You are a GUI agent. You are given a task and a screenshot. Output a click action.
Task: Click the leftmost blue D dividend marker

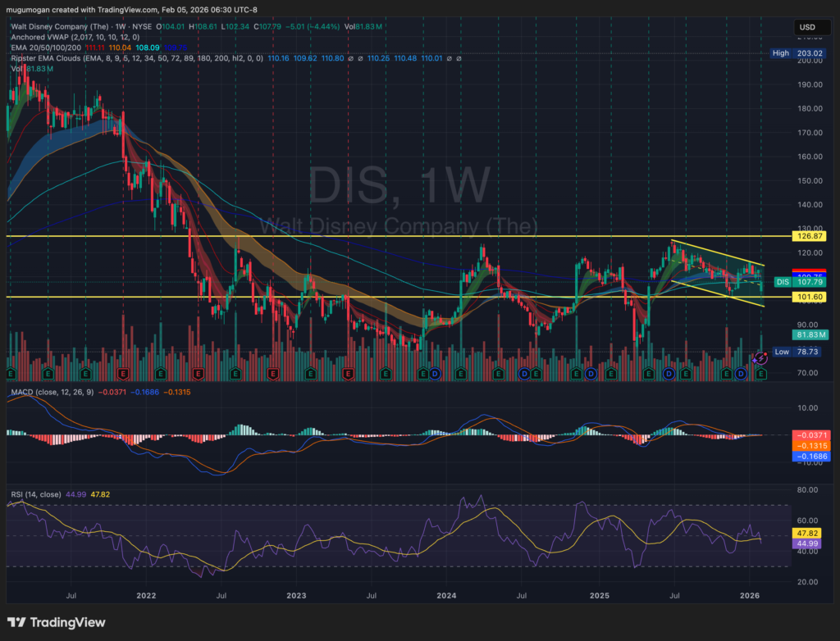[434, 374]
